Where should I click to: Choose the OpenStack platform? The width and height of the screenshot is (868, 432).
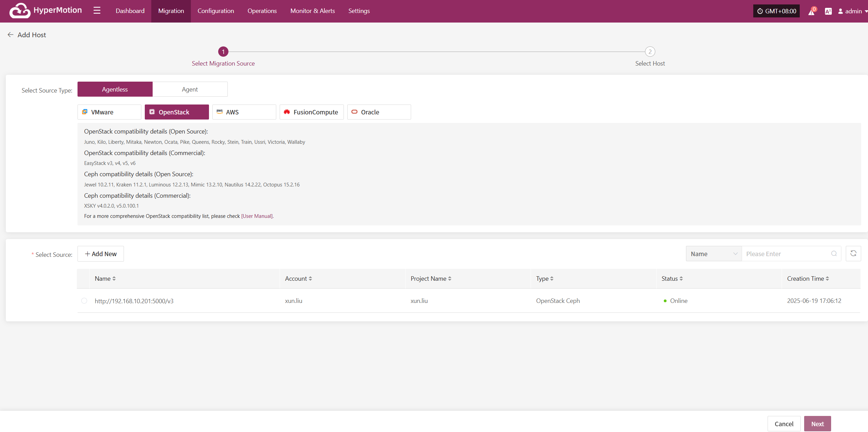177,112
